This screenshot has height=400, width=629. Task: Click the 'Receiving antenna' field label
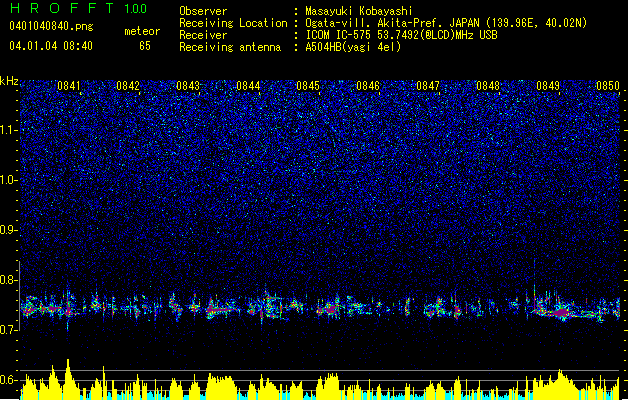[x=230, y=47]
